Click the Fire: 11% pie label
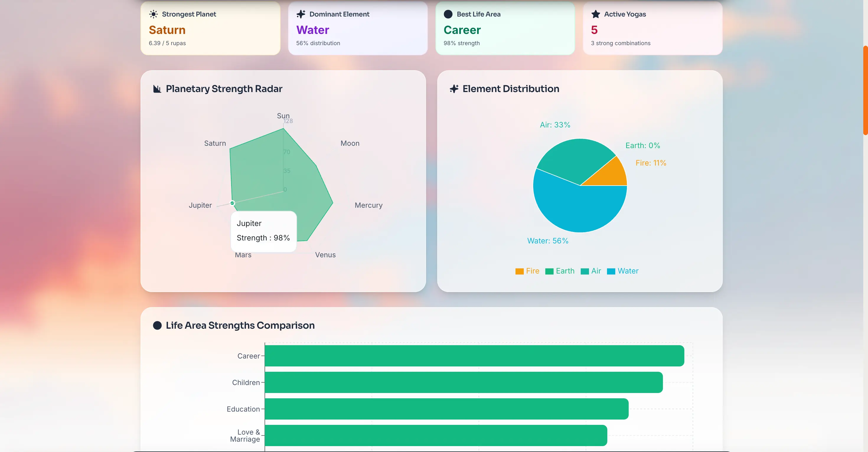Screen dimensions: 868x452 coord(651,163)
